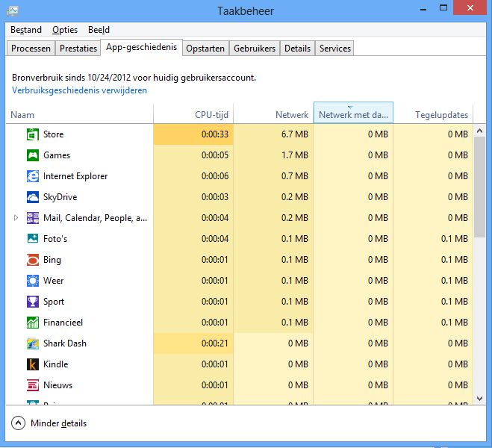The height and width of the screenshot is (448, 492).
Task: Click the SkyDrive cloud icon
Action: (x=33, y=197)
